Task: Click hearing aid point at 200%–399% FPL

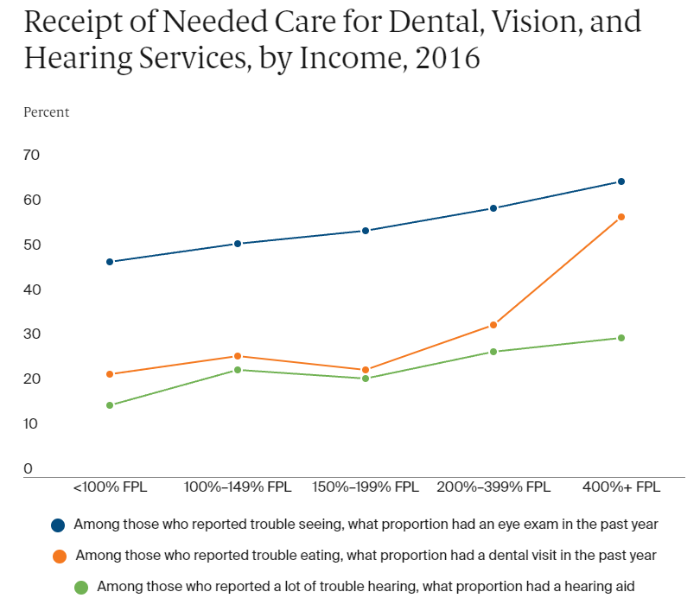Action: point(493,352)
